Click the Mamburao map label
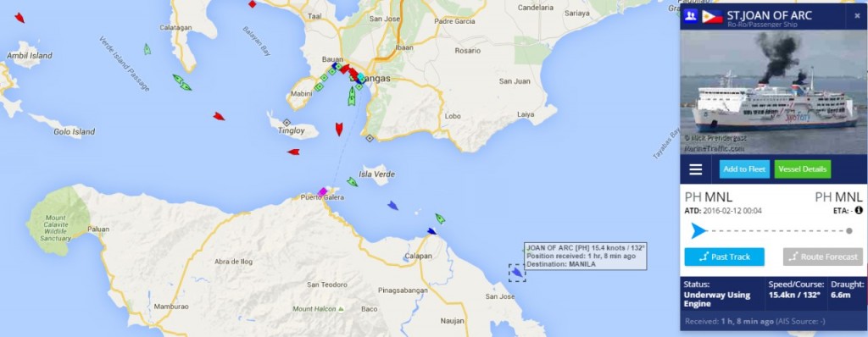The image size is (868, 337). click(x=171, y=307)
